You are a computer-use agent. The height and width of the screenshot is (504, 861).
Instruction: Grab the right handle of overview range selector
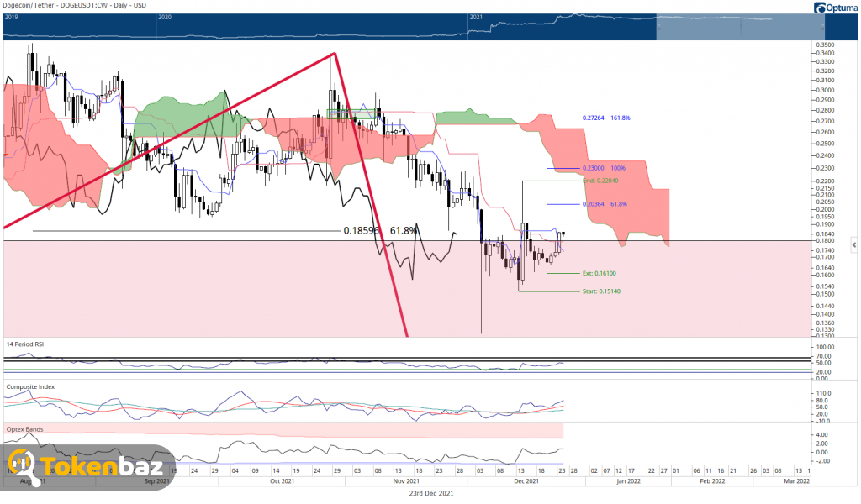[823, 27]
